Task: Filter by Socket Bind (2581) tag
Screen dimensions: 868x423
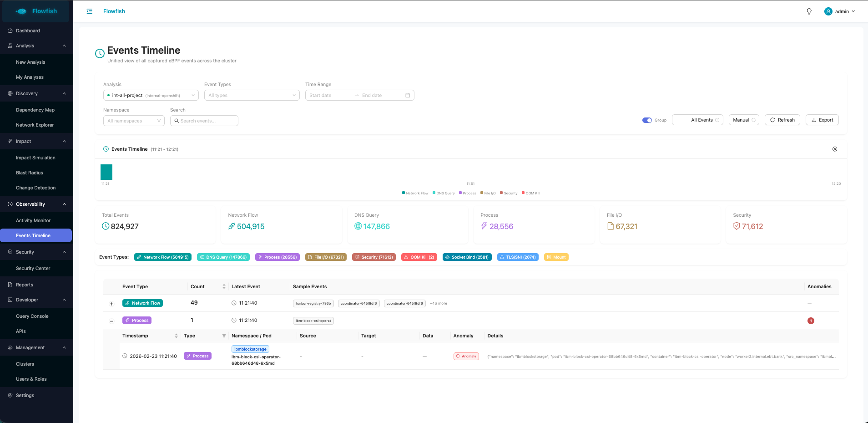Action: [467, 257]
